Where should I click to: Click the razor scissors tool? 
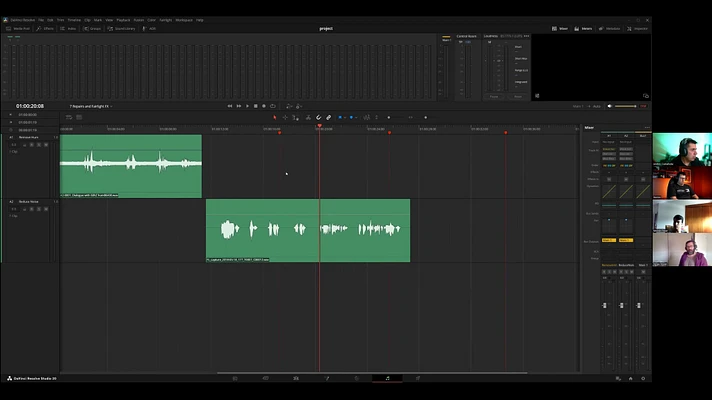tap(308, 118)
